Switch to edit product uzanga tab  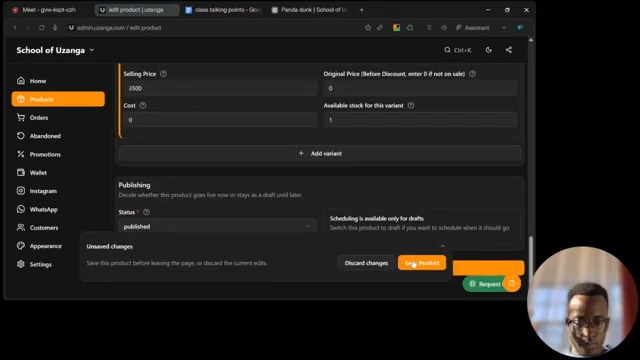click(137, 10)
